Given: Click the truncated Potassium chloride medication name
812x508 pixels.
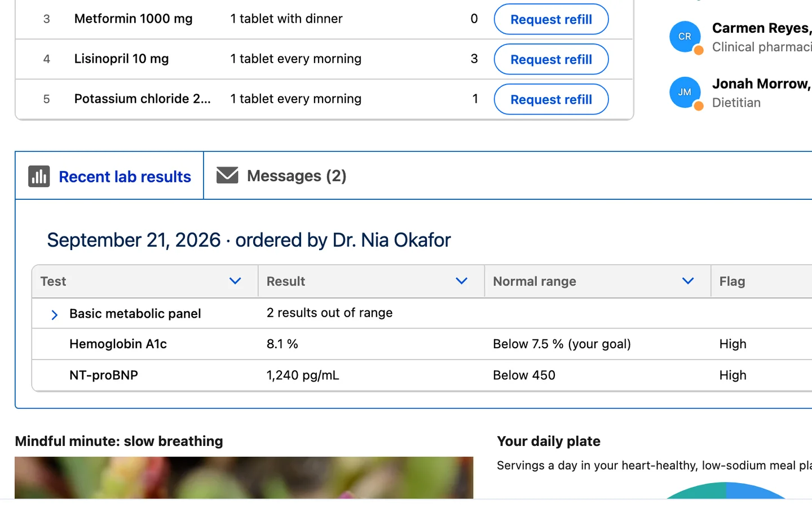Looking at the screenshot, I should 142,99.
